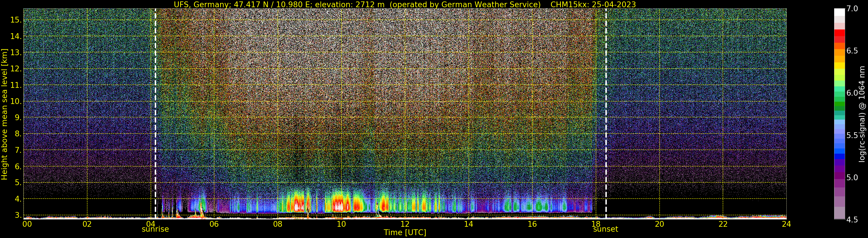Click the '24' time tick label
868x238 pixels.
[x=786, y=224]
